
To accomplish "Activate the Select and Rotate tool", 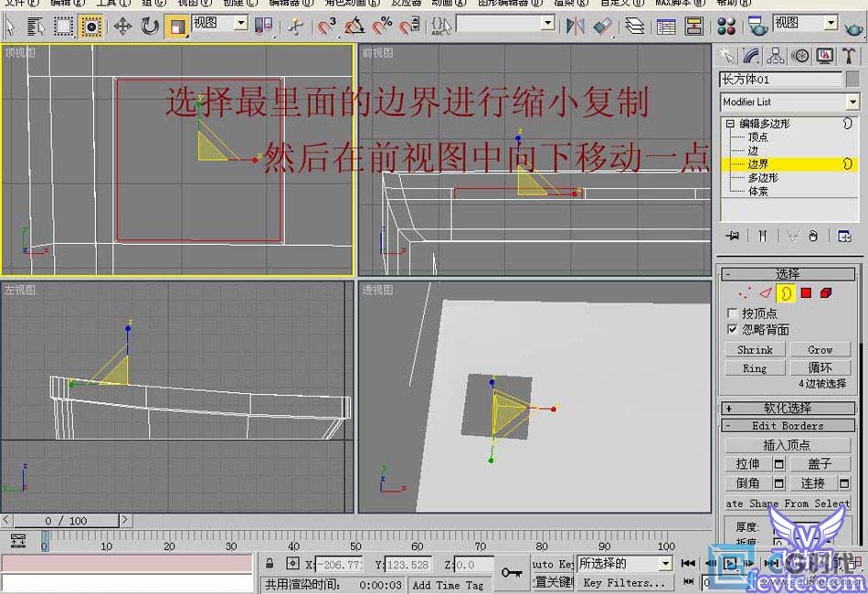I will [150, 26].
